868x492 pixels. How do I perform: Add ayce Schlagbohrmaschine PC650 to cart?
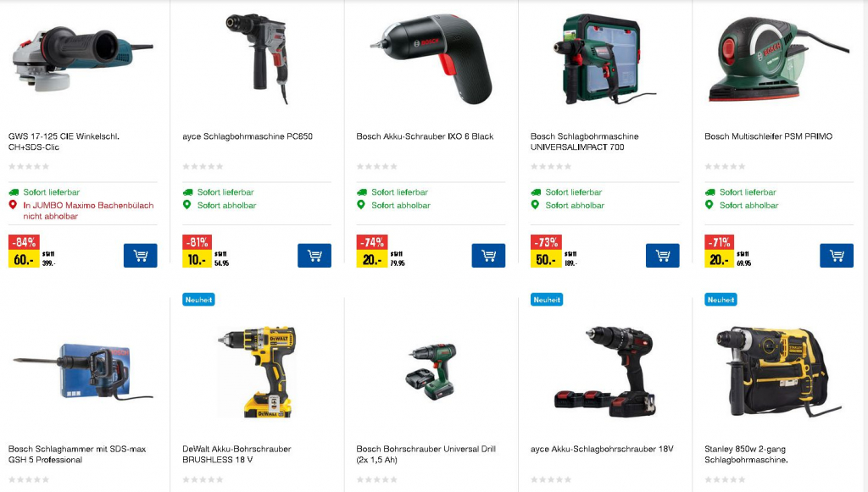click(x=314, y=256)
